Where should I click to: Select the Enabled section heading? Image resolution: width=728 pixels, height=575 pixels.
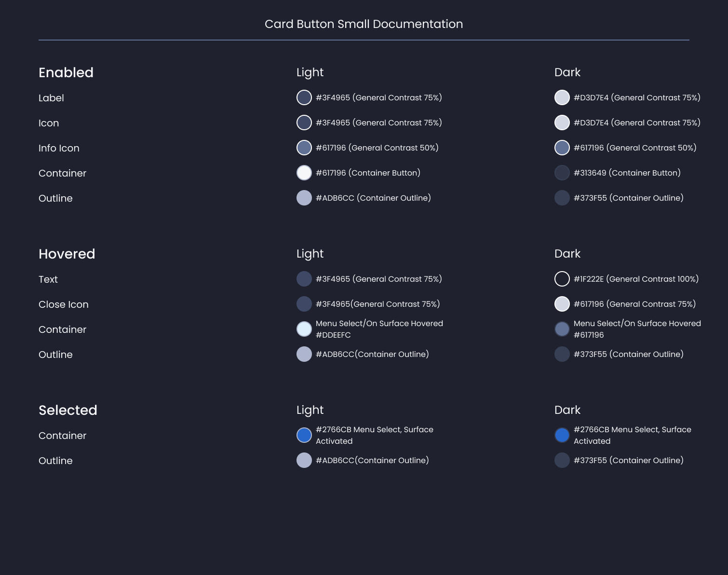click(66, 72)
